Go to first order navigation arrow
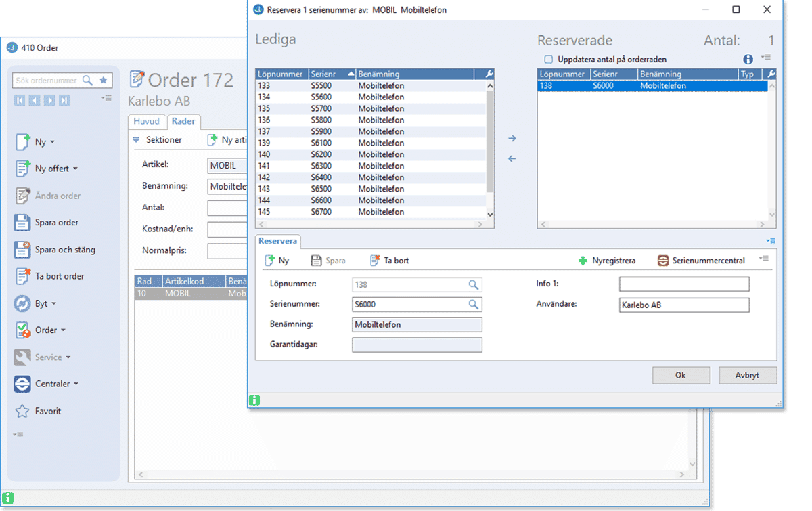Viewport: 812px width, 511px height. click(x=20, y=100)
